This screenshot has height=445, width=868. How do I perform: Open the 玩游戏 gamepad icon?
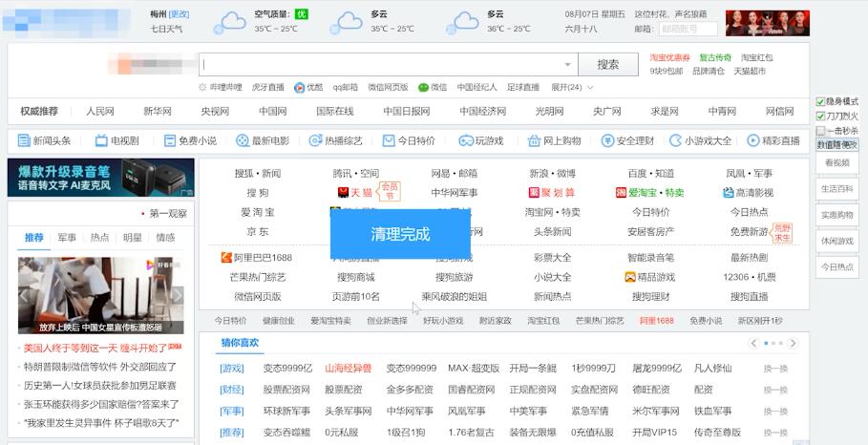point(466,140)
